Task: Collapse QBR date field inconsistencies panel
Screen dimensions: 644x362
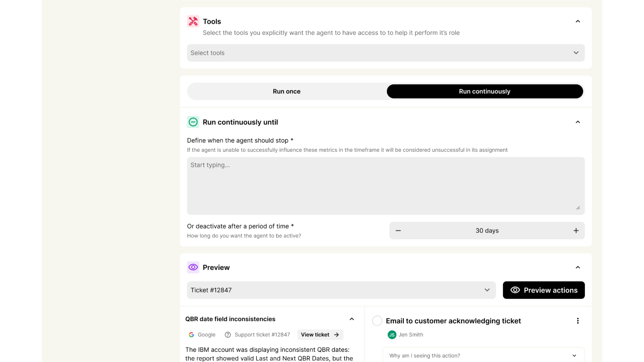Action: 352,319
